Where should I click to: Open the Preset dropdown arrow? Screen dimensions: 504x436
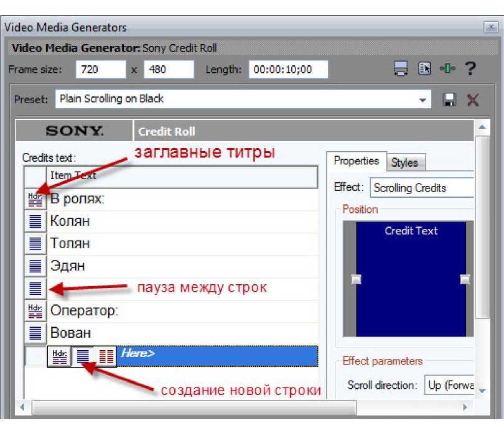[422, 100]
